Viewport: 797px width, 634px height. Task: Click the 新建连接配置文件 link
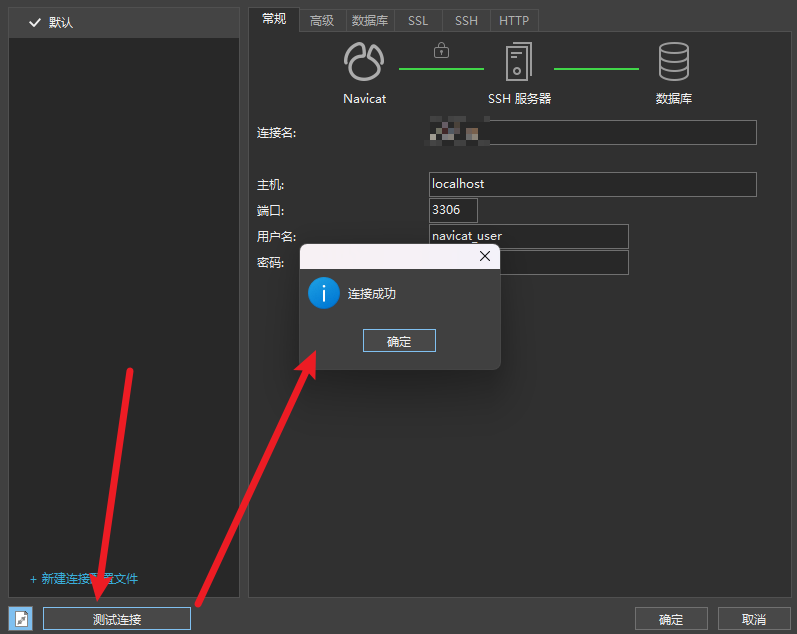tap(84, 579)
